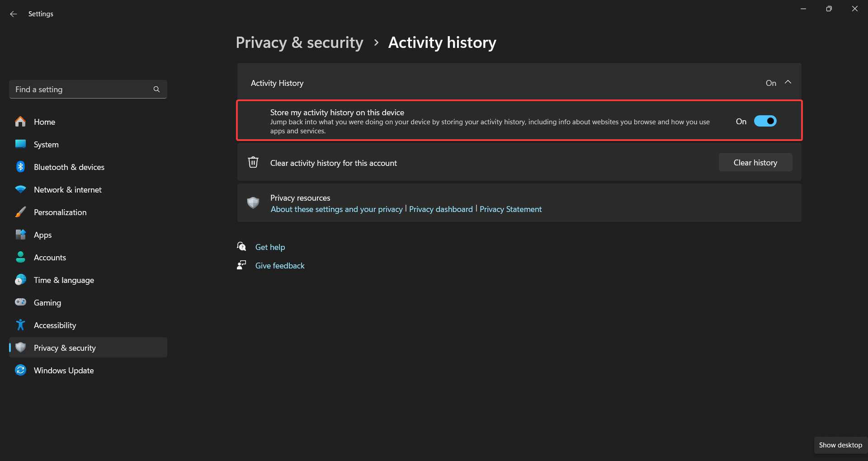
Task: Open Home in the sidebar
Action: pos(88,122)
